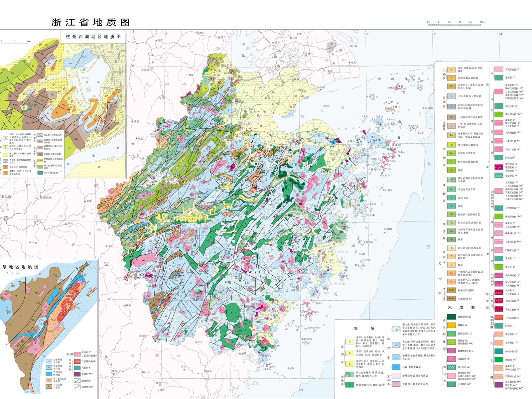Click the Q₂ Quaternary legend swatch
Viewport: 532px width, 399px height.
[349, 364]
